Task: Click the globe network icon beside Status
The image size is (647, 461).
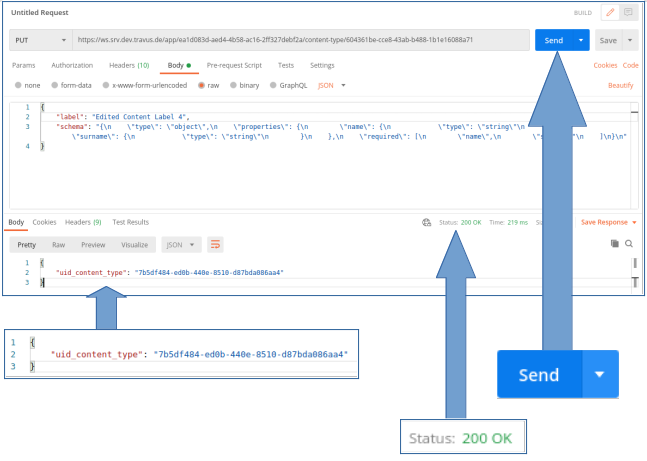Action: pyautogui.click(x=426, y=222)
